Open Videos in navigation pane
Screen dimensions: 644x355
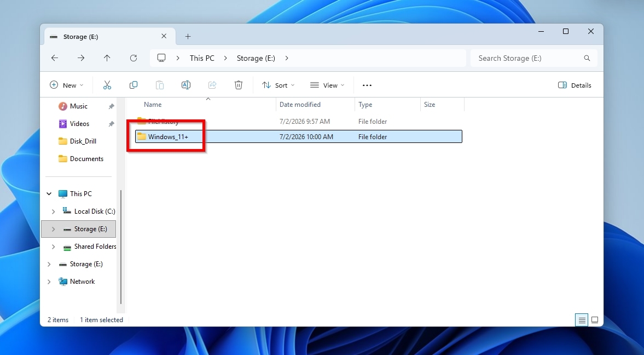point(79,124)
